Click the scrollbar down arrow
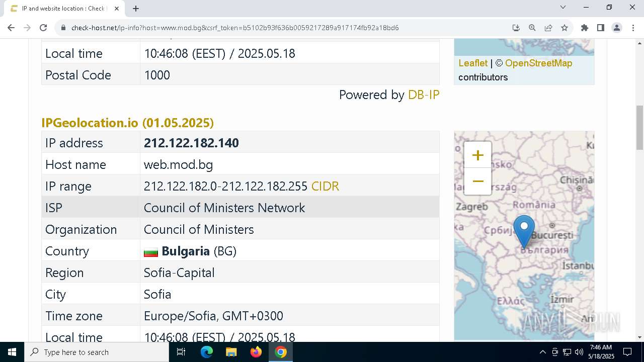 639,337
